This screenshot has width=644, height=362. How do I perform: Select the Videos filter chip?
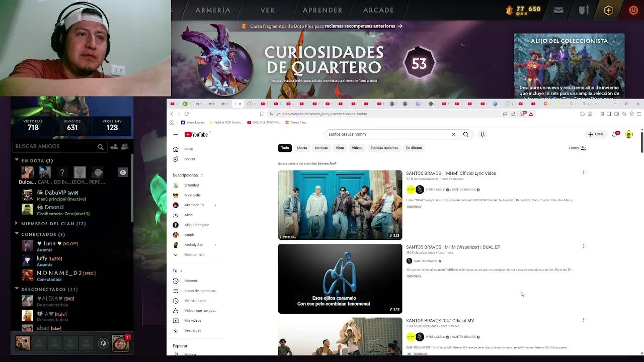[357, 148]
